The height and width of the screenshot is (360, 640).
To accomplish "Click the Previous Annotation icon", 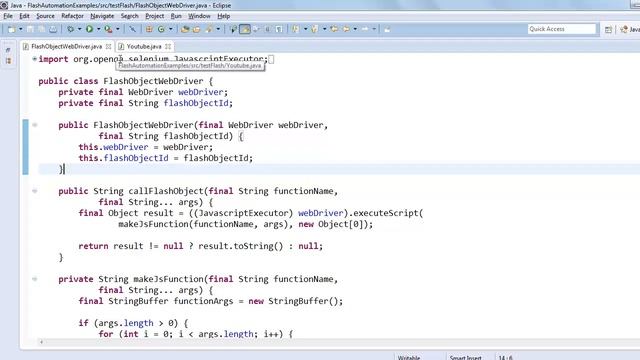I will 315,29.
